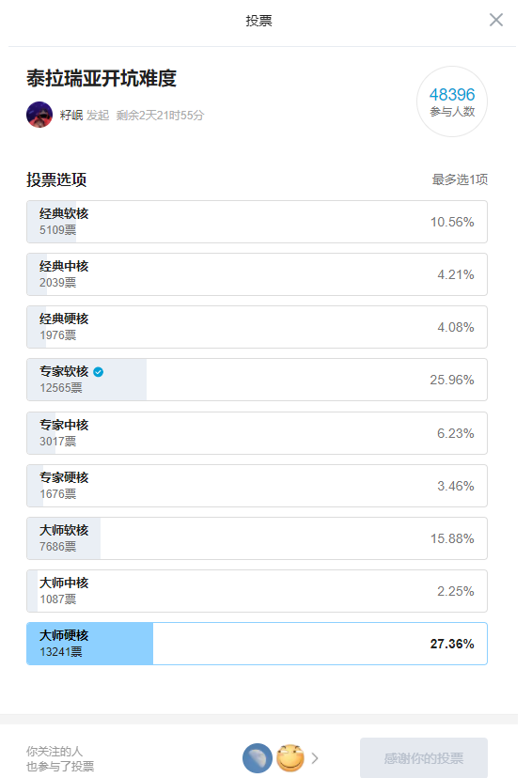Open the blue moon avatar of a followed voter

click(x=257, y=758)
